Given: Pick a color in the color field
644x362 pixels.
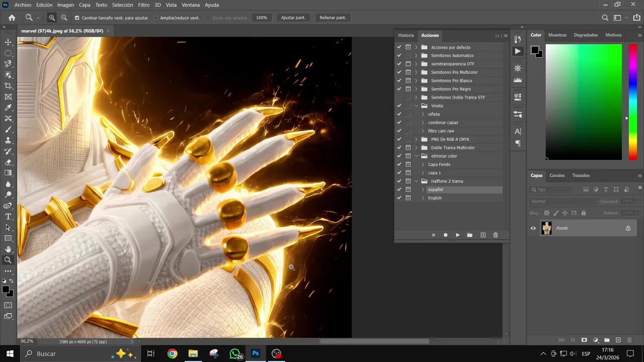Looking at the screenshot, I should point(584,102).
